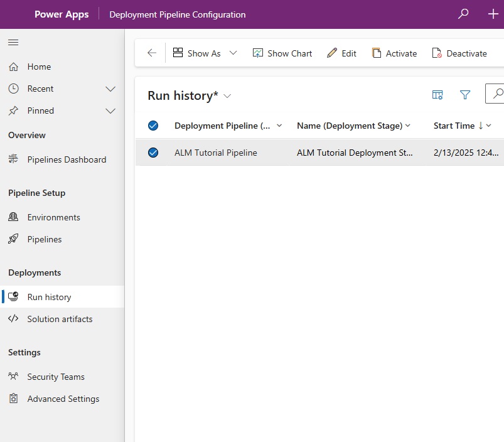Open Name (Deployment Stage) column dropdown
Viewport: 504px width, 442px height.
pos(408,126)
